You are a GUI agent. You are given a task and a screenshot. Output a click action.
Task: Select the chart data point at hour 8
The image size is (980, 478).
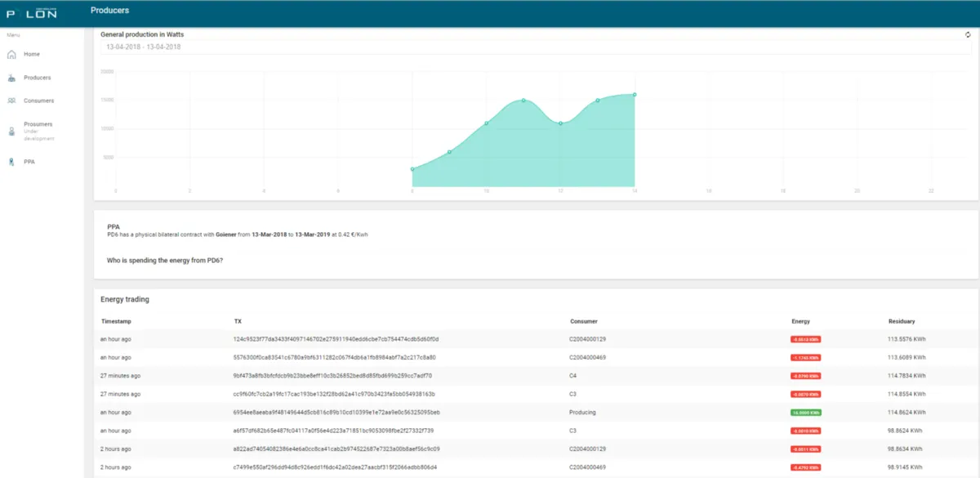(412, 169)
